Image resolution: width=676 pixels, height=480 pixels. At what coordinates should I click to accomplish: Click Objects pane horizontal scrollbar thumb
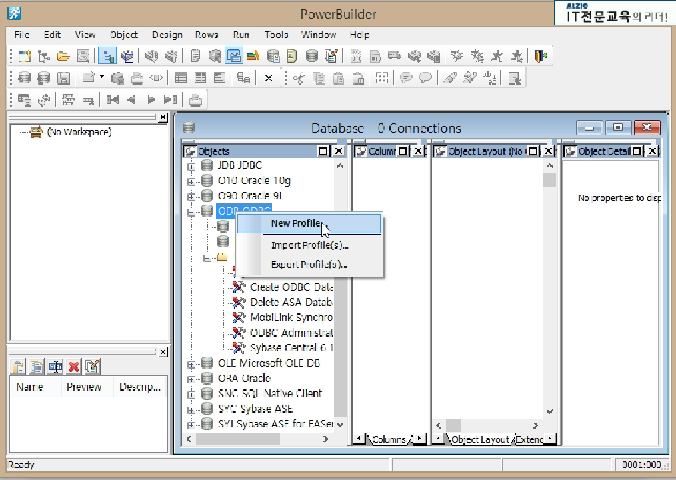pos(238,439)
